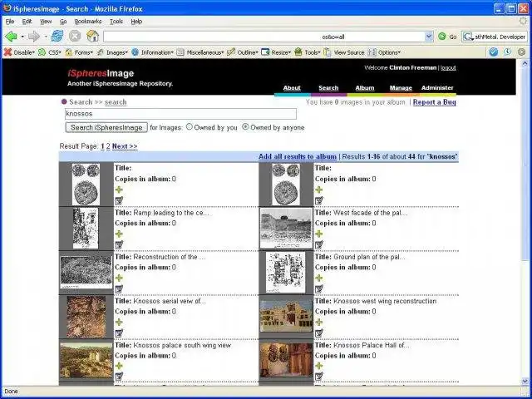
Task: Click the browser search engine box
Action: click(495, 37)
